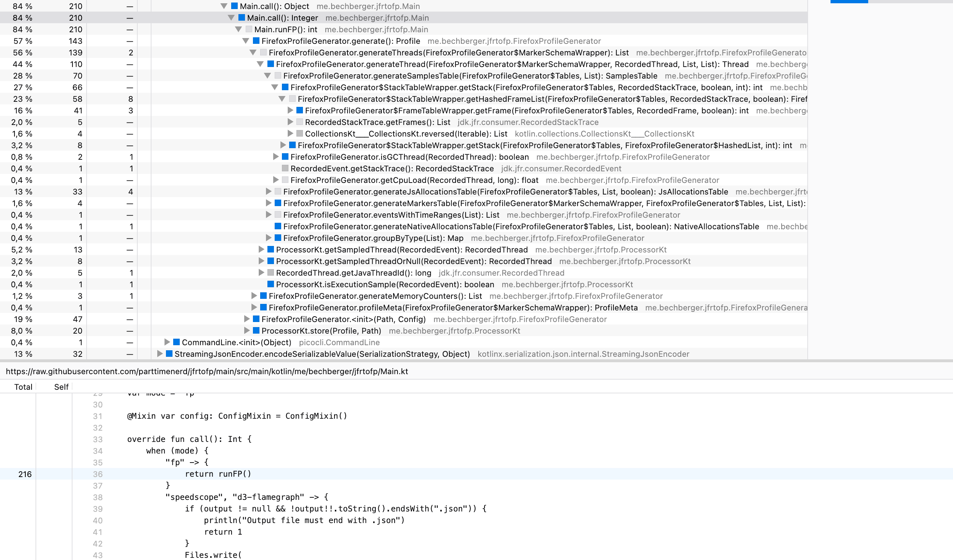Click the Self column header

point(61,387)
